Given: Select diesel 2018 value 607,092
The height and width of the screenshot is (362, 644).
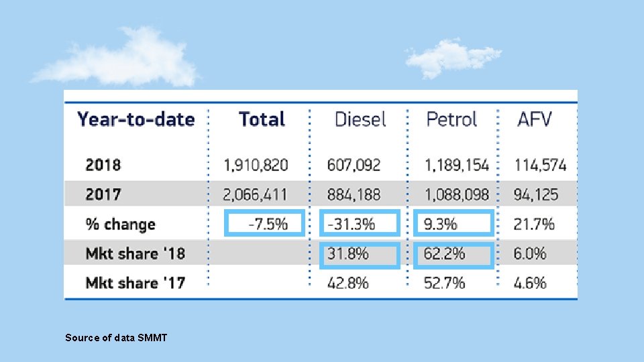Looking at the screenshot, I should click(354, 166).
